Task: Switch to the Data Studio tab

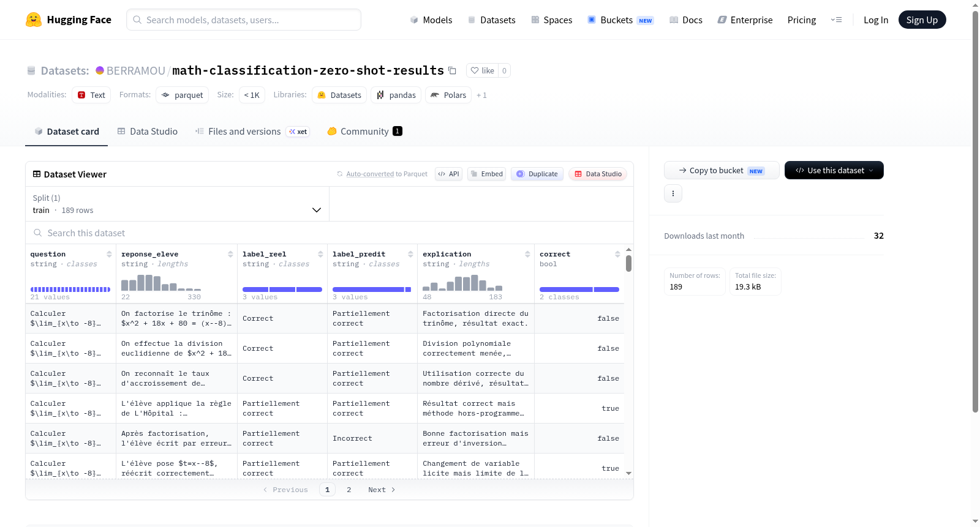Action: pos(148,131)
